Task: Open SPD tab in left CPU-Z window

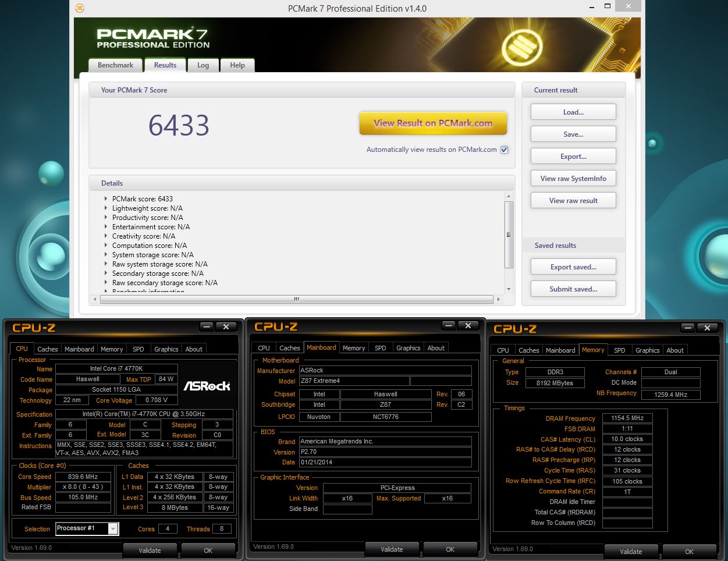Action: point(139,349)
